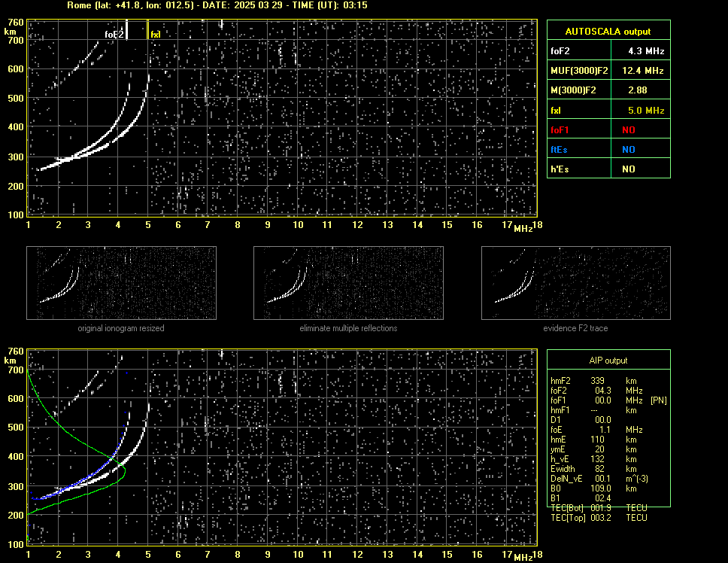Viewport: 728px width, 563px height.
Task: Select the foF2 value 4.3 MHz cell
Action: [641, 50]
